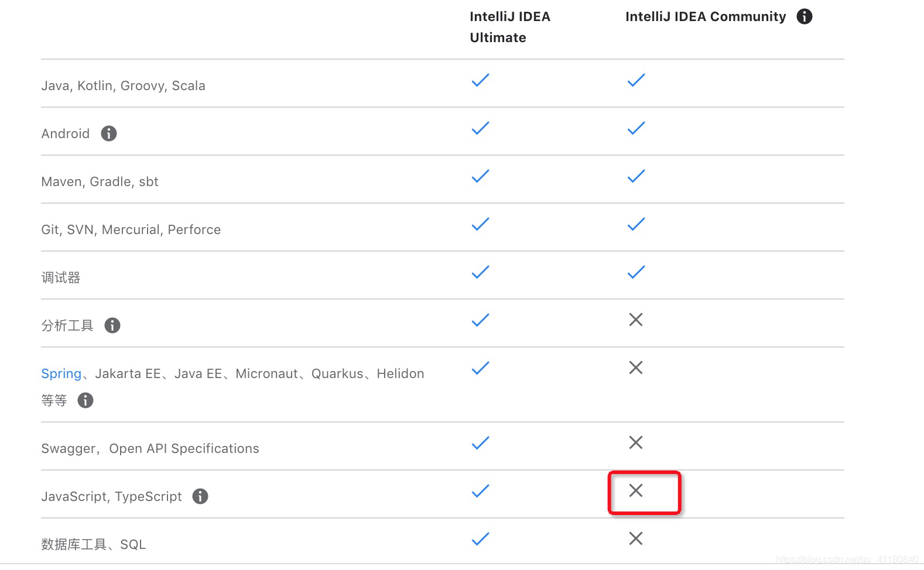Click Ultimate checkmark for 数据库工具、SQL
Image resolution: width=924 pixels, height=570 pixels.
480,539
